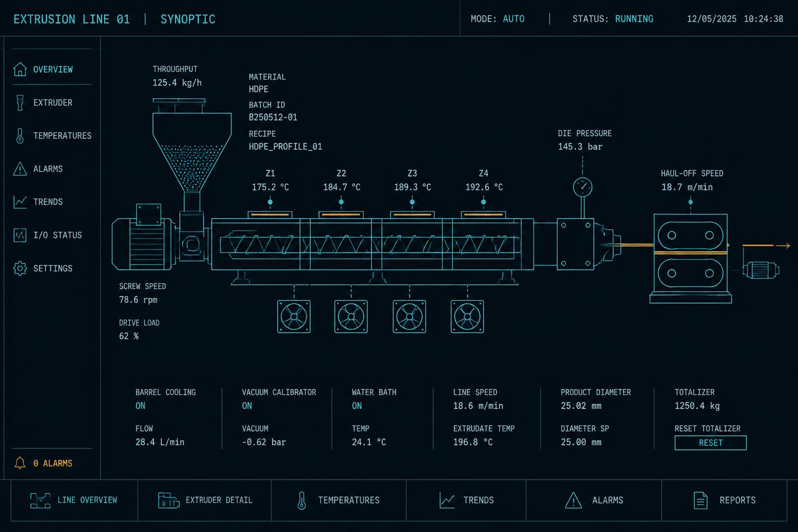Click the screw speed value 78.6 rpm

click(138, 300)
